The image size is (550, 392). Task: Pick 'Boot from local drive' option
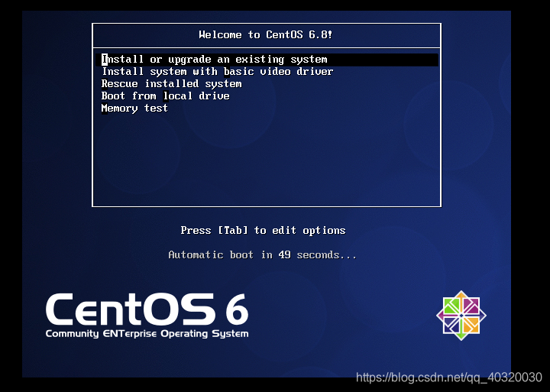pos(165,96)
